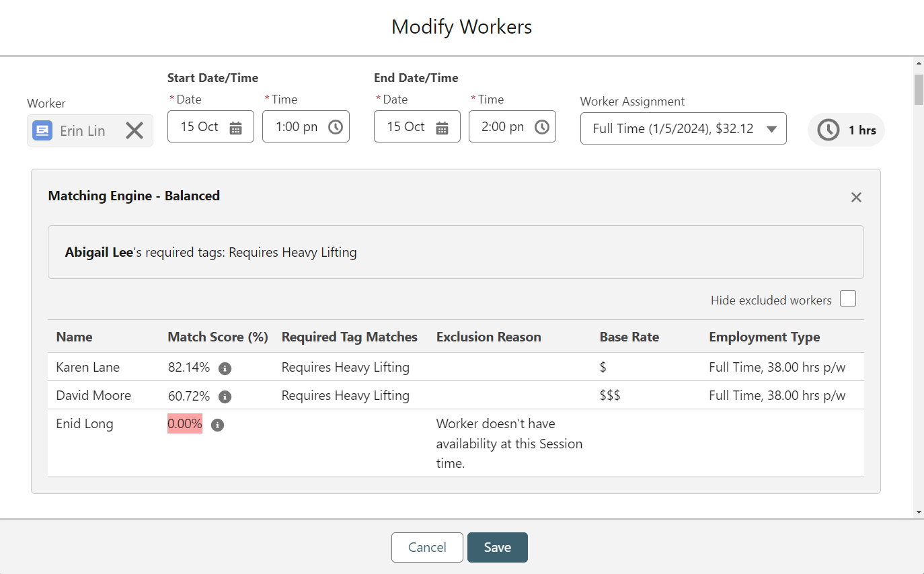Close the Matching Engine - Balanced panel
Screen dimensions: 924x574
click(x=856, y=197)
